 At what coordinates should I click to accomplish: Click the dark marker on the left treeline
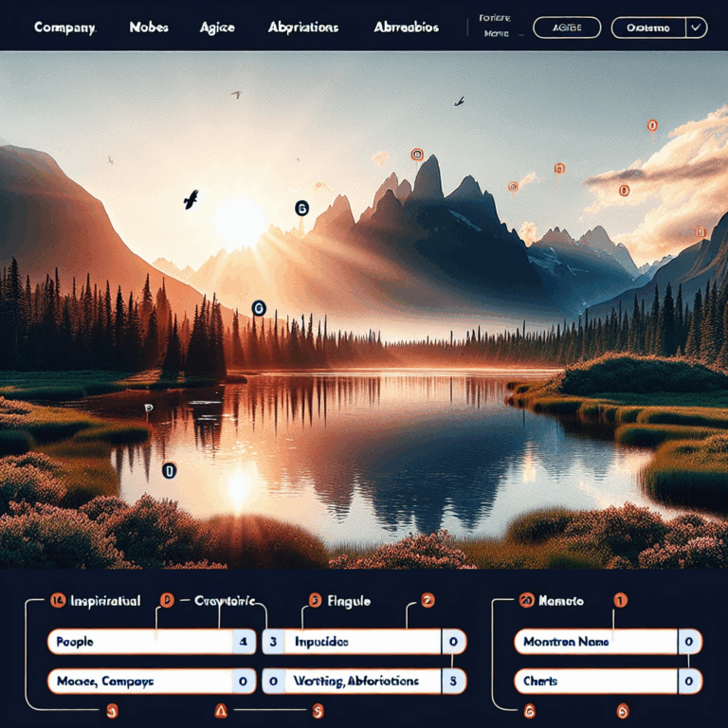pyautogui.click(x=258, y=307)
